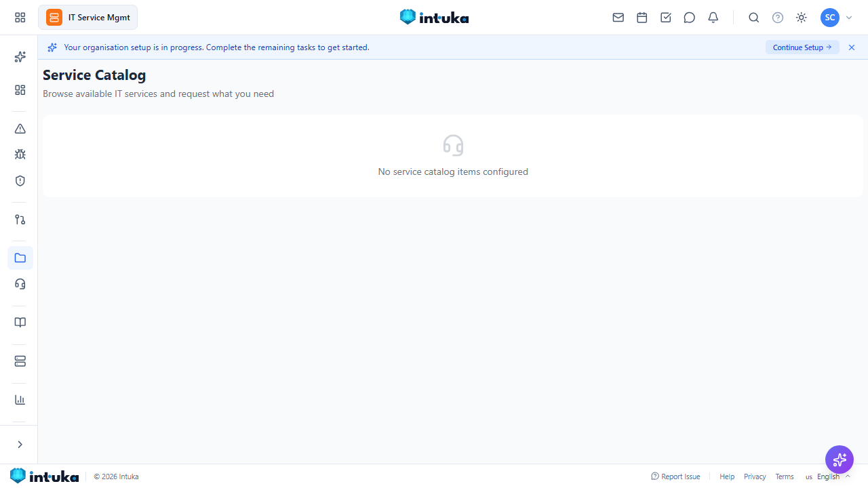This screenshot has width=868, height=488.
Task: Click the "© 2026 Intuka" footer text
Action: point(116,476)
